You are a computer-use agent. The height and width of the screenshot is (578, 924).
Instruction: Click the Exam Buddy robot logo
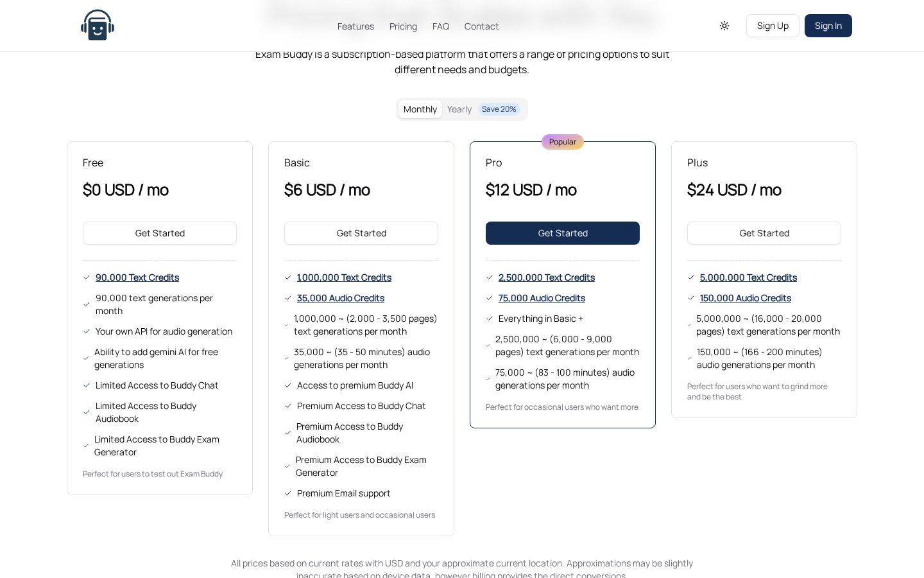point(98,25)
